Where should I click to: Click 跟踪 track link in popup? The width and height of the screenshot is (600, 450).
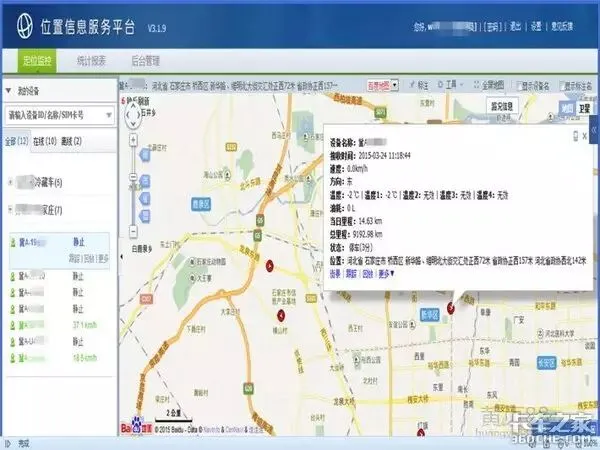coord(351,274)
